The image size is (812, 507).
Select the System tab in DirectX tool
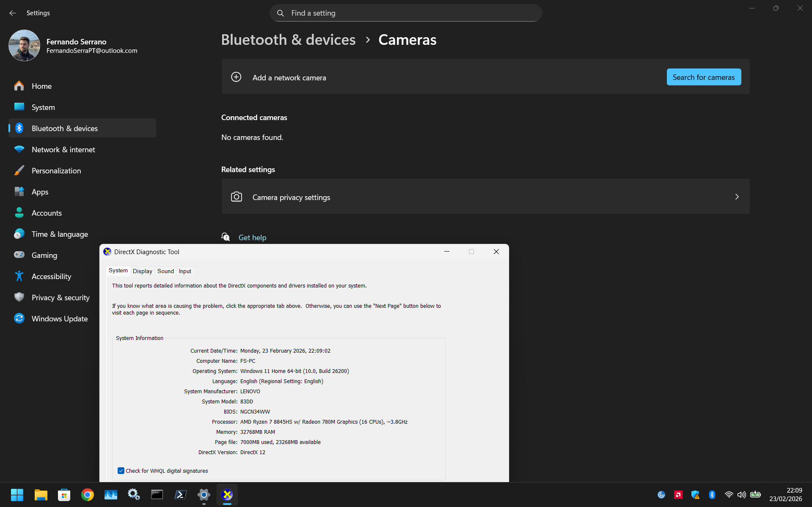click(x=118, y=271)
